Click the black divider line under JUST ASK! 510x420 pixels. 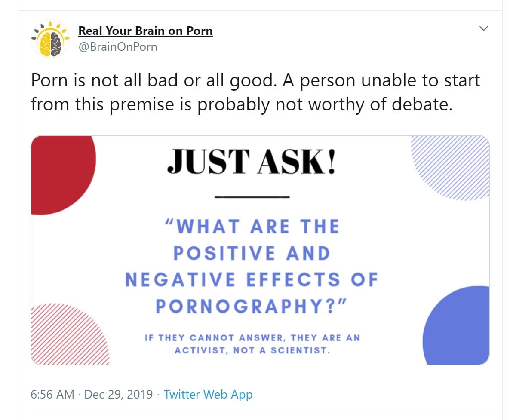(x=252, y=197)
